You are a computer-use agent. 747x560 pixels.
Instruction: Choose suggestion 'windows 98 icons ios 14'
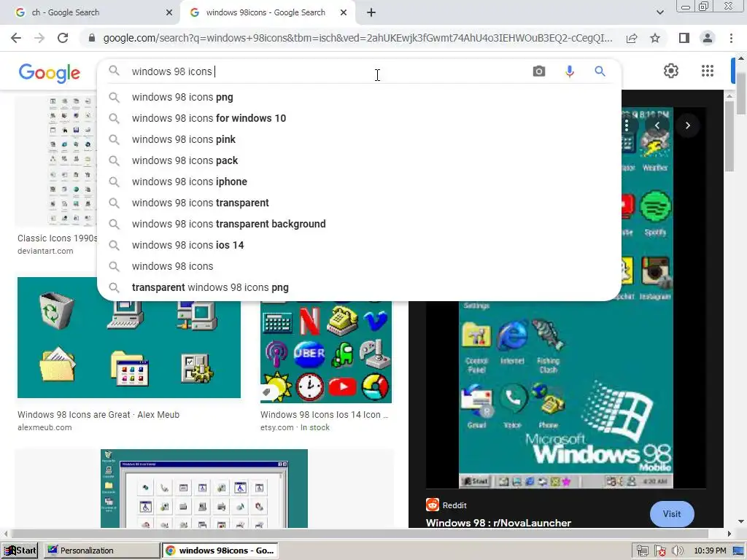tap(359, 245)
